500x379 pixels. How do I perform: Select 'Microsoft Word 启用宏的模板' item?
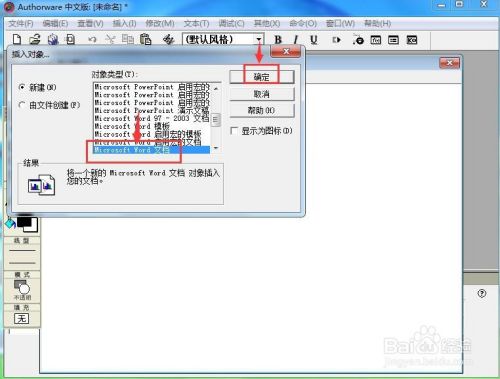[x=152, y=134]
